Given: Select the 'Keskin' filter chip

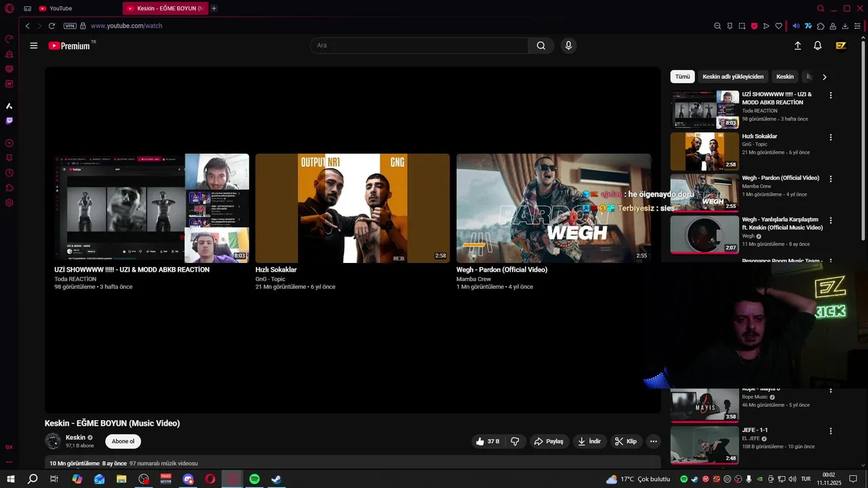Looking at the screenshot, I should 785,77.
